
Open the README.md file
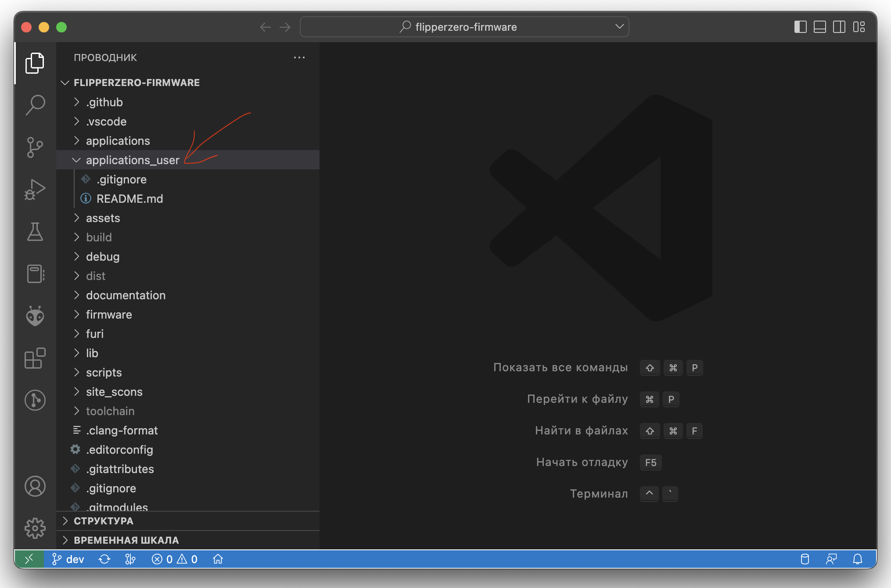188,198
